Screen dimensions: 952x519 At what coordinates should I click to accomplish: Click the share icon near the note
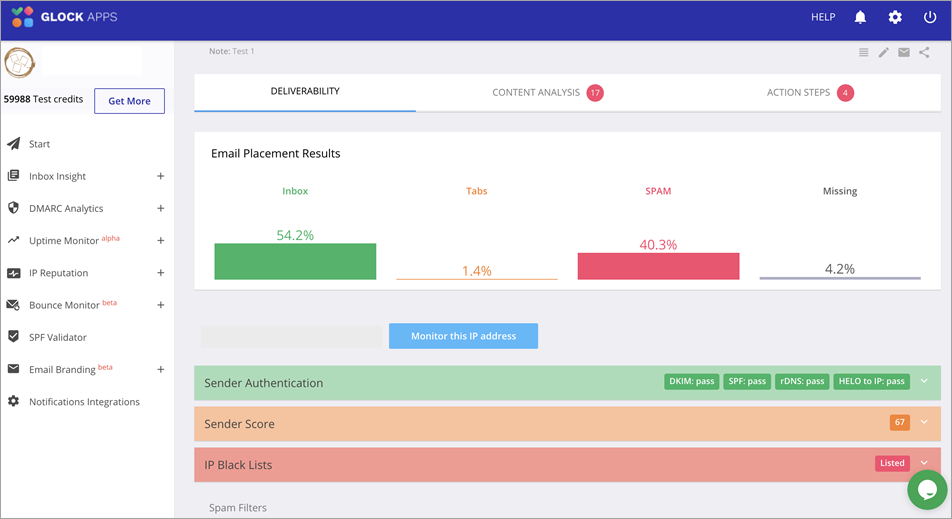pyautogui.click(x=924, y=53)
